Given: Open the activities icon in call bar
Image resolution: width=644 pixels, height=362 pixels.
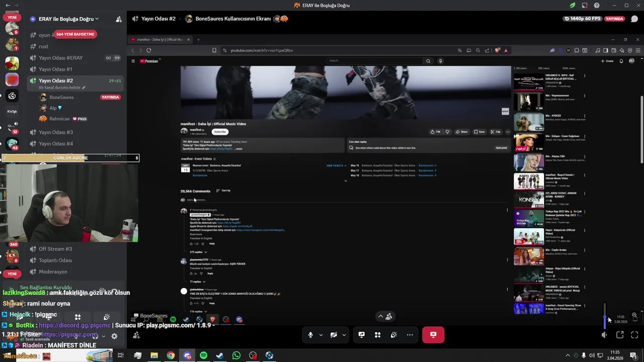Looking at the screenshot, I should 377,335.
